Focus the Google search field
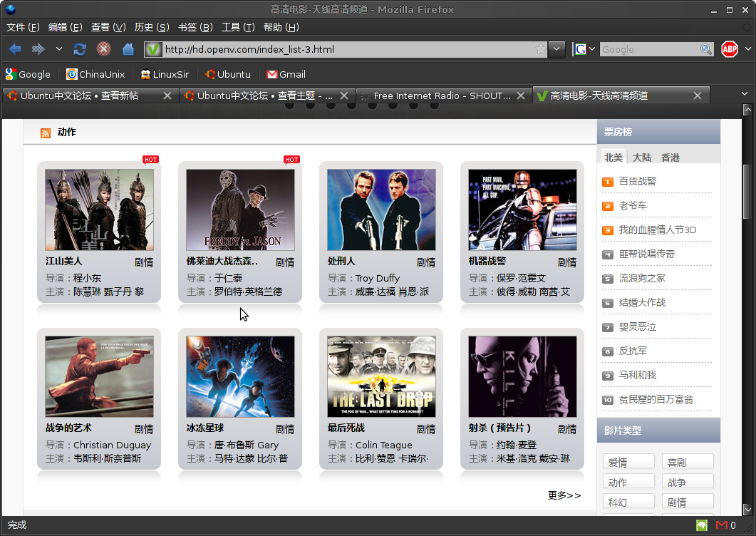Screen dimensions: 756x536 point(649,49)
